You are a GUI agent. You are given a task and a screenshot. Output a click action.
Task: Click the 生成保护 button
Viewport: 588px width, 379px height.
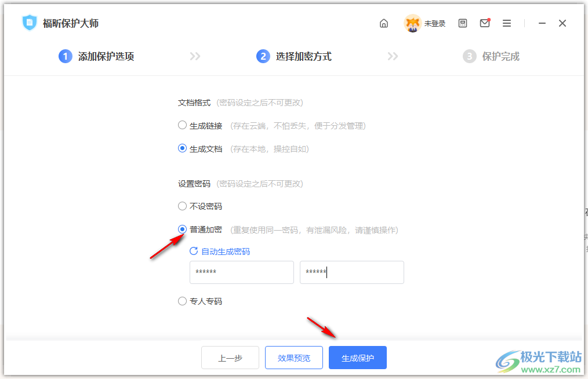click(357, 358)
